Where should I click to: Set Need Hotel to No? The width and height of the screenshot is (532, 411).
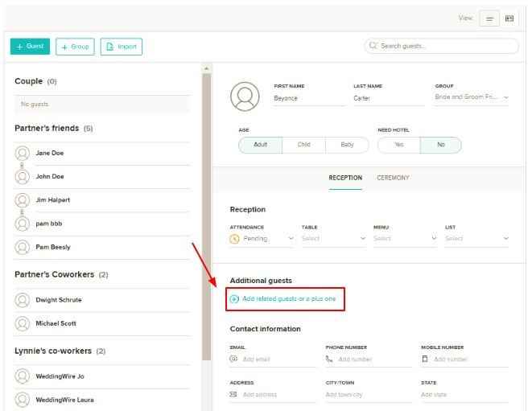[x=441, y=145]
